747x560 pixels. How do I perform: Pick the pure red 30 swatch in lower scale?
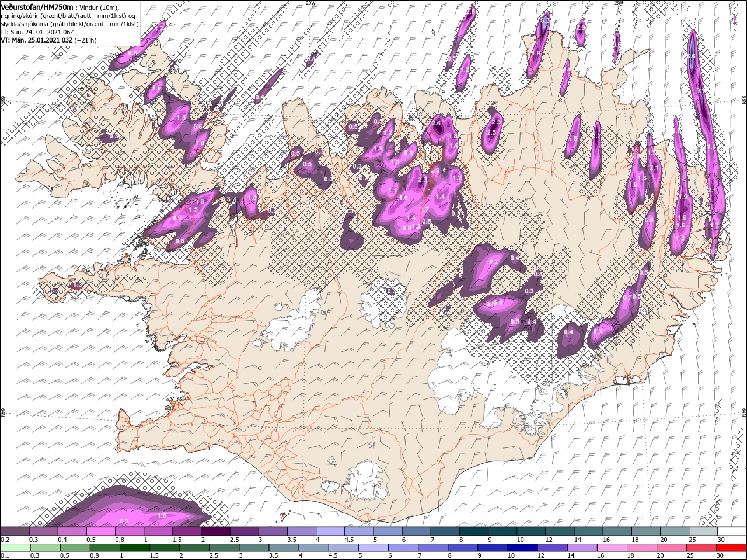731,548
